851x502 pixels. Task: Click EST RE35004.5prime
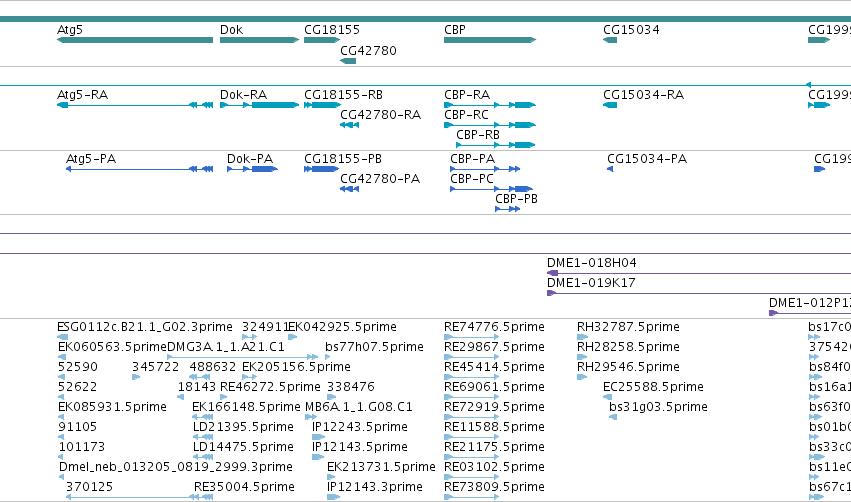pyautogui.click(x=203, y=497)
